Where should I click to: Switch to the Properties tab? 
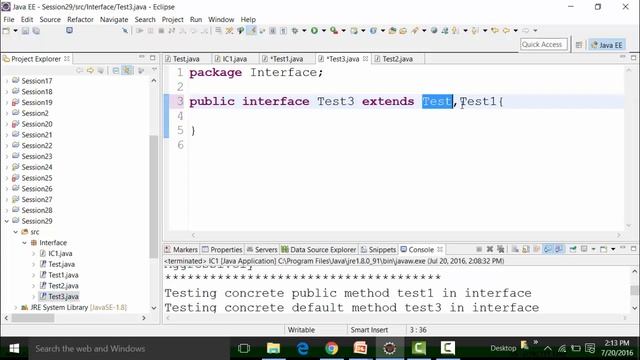tap(222, 249)
